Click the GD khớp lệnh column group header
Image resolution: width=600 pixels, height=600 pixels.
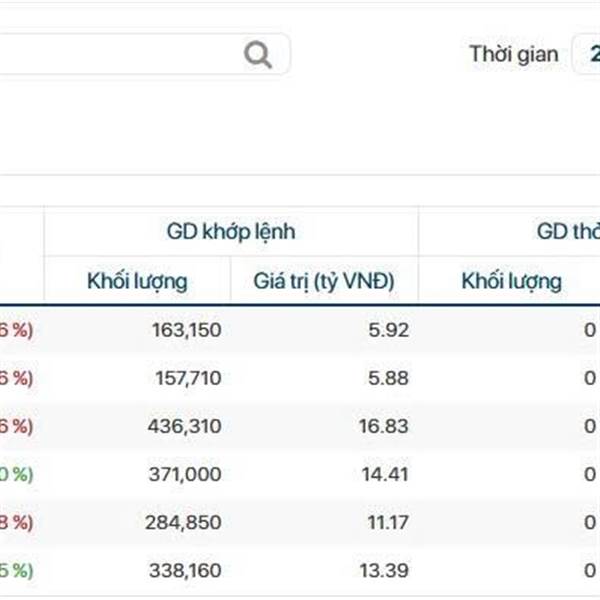231,233
